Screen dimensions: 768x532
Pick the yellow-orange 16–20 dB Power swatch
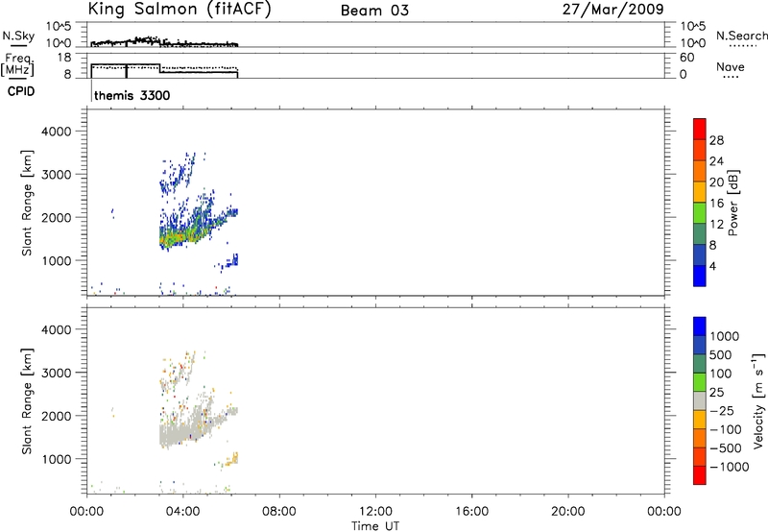coord(700,192)
